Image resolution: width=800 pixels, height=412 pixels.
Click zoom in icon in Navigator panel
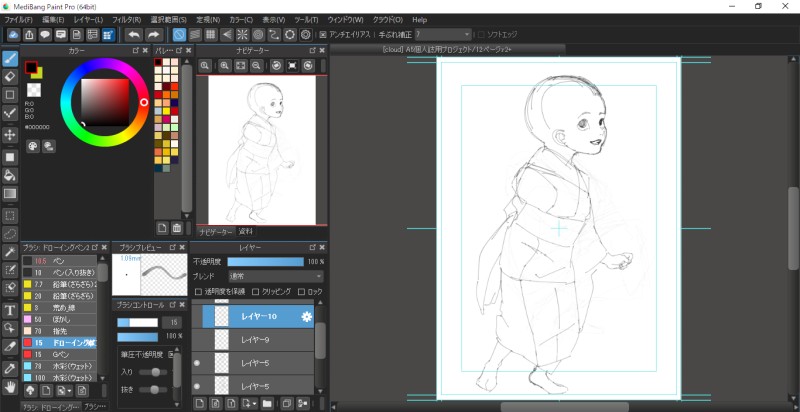pyautogui.click(x=205, y=66)
